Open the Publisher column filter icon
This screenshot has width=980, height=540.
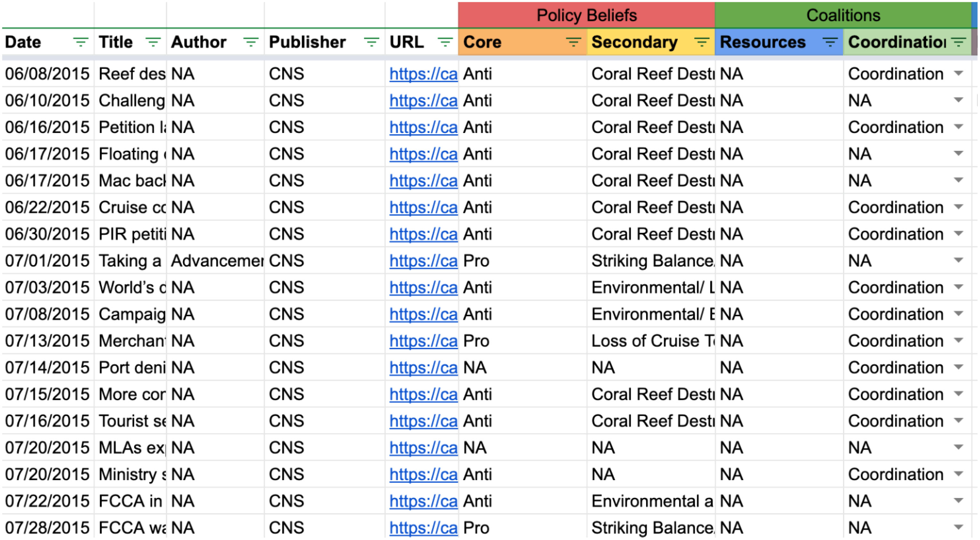point(371,42)
